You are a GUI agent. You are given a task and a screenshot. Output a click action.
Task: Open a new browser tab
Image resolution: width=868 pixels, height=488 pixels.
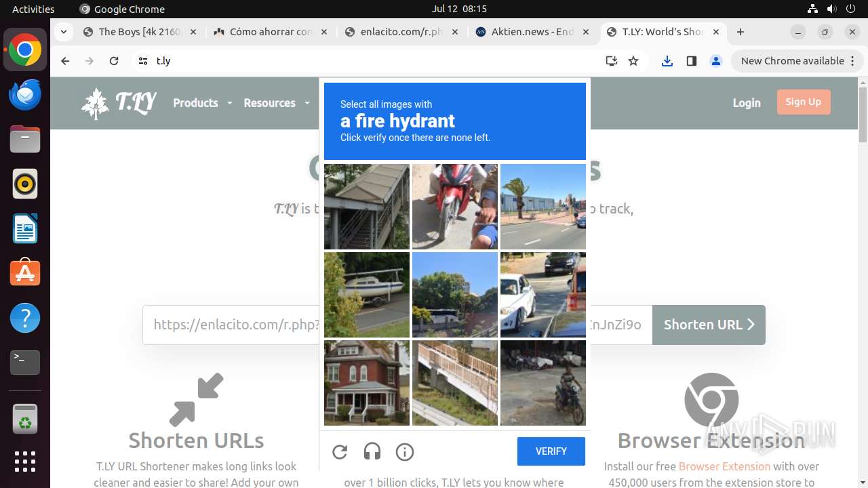coord(741,32)
